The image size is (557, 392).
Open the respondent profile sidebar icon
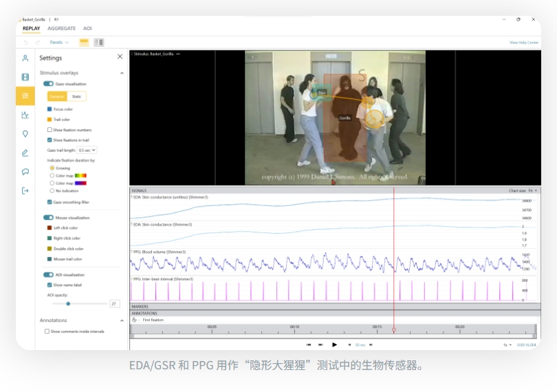[x=25, y=58]
